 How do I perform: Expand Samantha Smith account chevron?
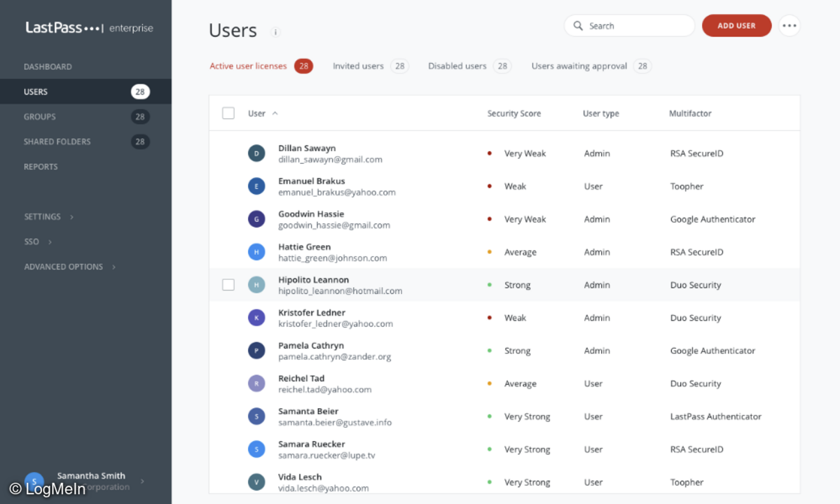(142, 481)
